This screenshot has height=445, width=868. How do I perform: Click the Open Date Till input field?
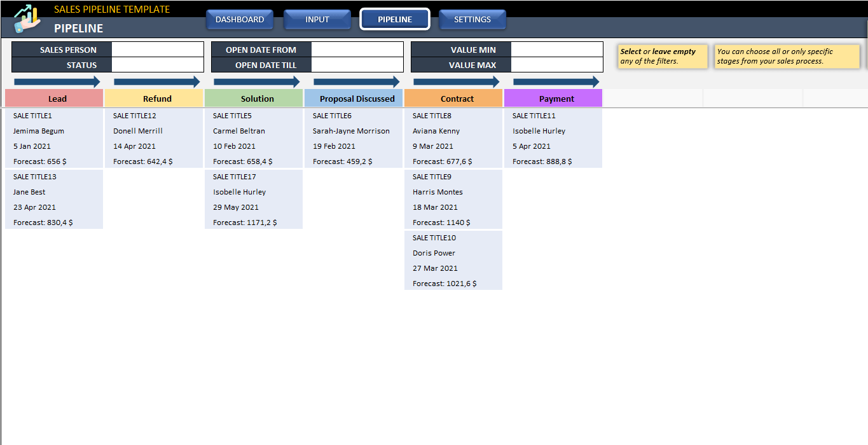[357, 65]
